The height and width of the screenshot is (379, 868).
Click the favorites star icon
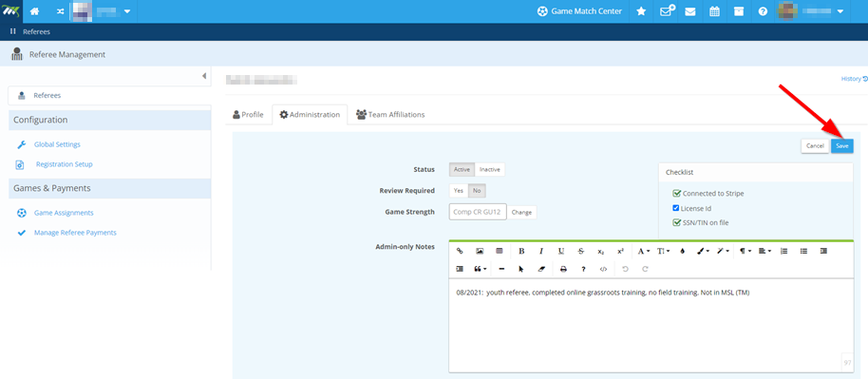click(x=641, y=11)
